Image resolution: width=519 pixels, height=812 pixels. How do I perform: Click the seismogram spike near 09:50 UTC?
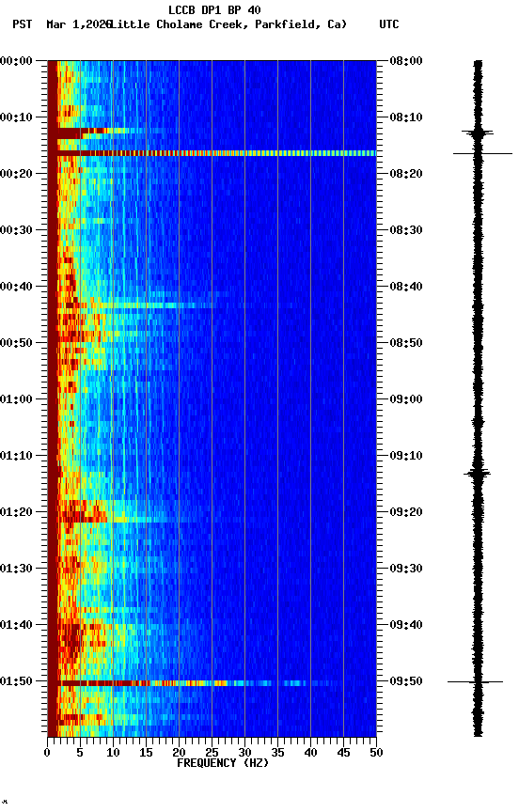click(476, 682)
